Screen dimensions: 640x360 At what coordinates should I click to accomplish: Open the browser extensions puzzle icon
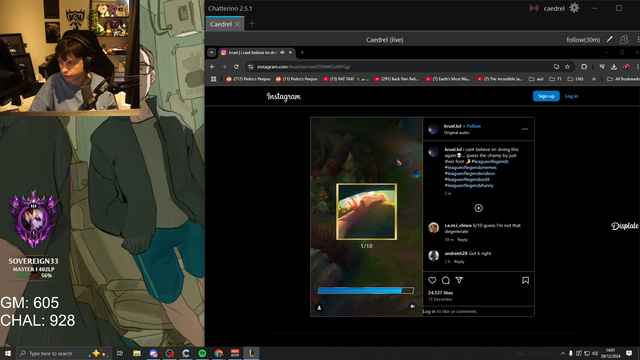(x=584, y=67)
